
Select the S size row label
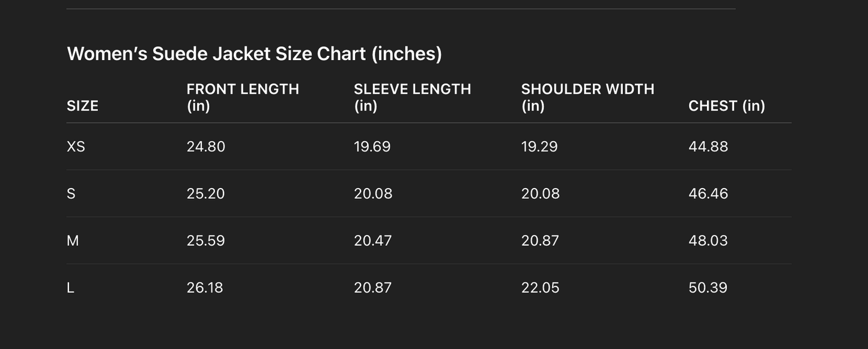coord(71,193)
